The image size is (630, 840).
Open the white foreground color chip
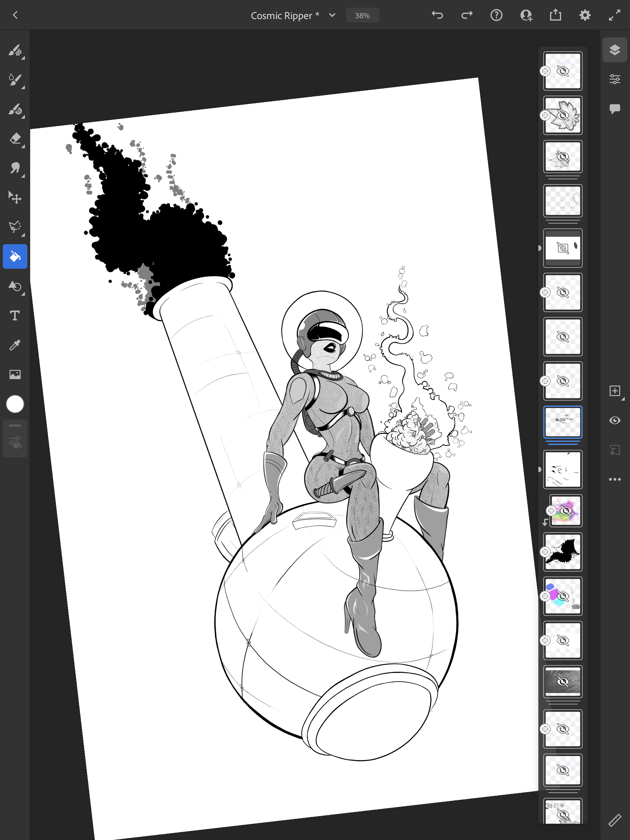(15, 404)
